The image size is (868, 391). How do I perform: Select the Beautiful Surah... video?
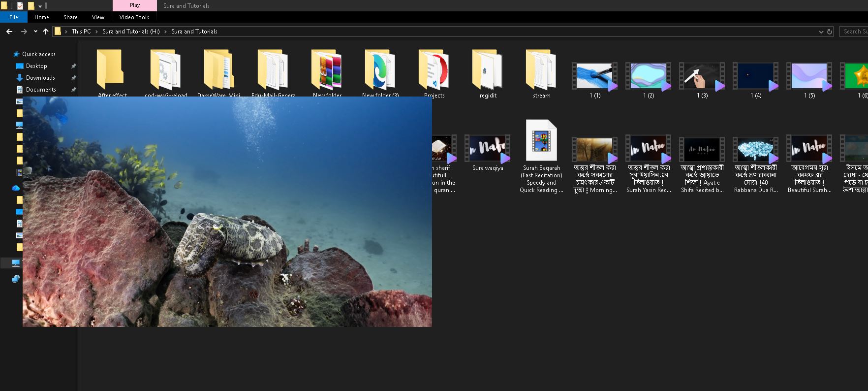pyautogui.click(x=809, y=164)
